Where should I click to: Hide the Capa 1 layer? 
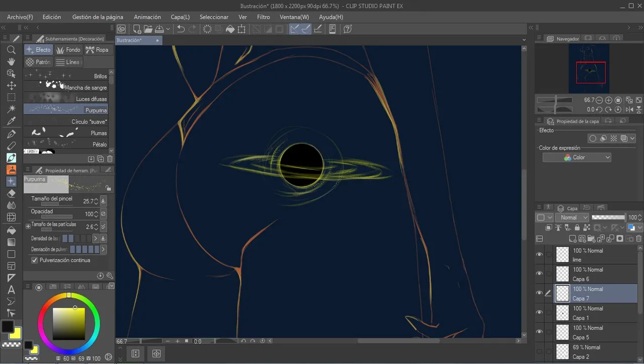(539, 313)
